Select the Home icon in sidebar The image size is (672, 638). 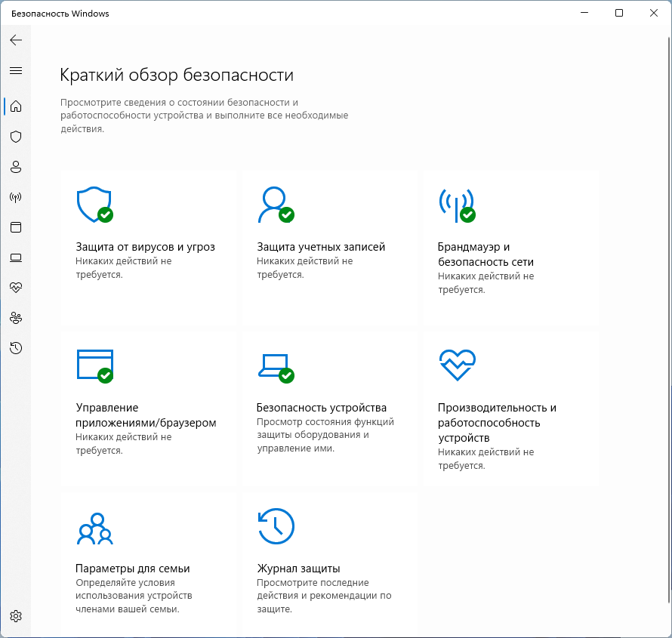point(16,106)
